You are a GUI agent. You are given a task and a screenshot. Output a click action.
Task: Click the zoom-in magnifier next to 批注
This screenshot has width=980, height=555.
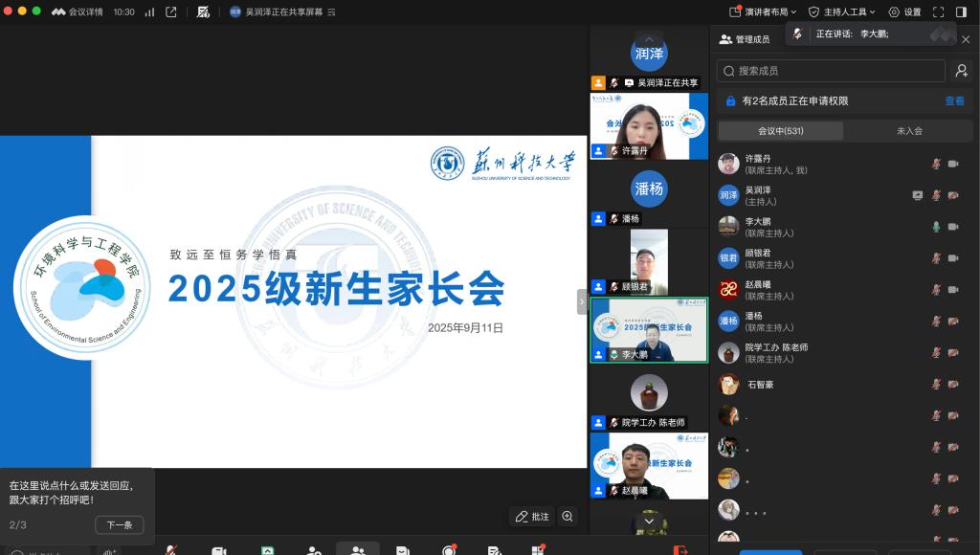click(x=568, y=517)
